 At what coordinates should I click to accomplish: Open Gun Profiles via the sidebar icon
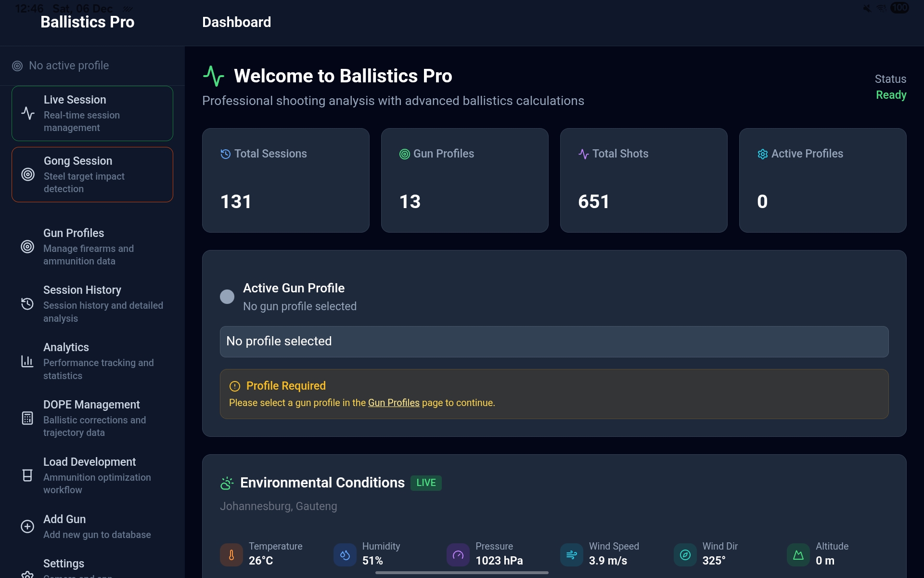coord(27,247)
